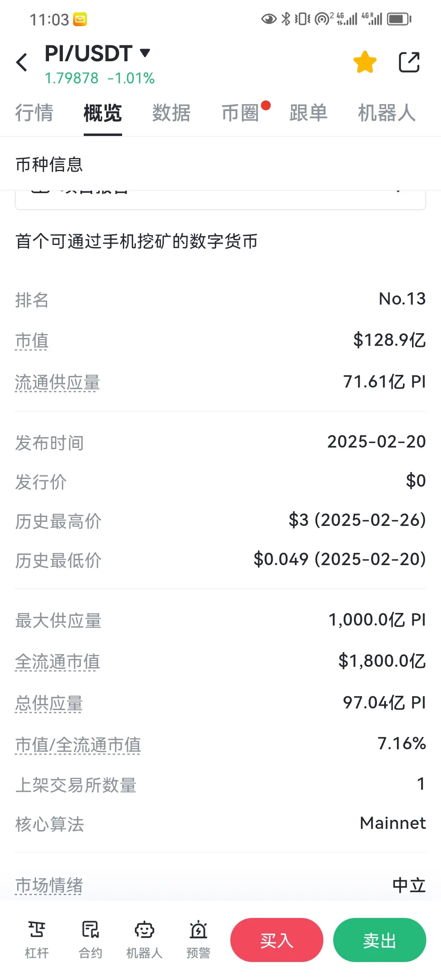Viewport: 441px width, 980px height.
Task: Toggle the yellow favorite star
Action: click(365, 62)
